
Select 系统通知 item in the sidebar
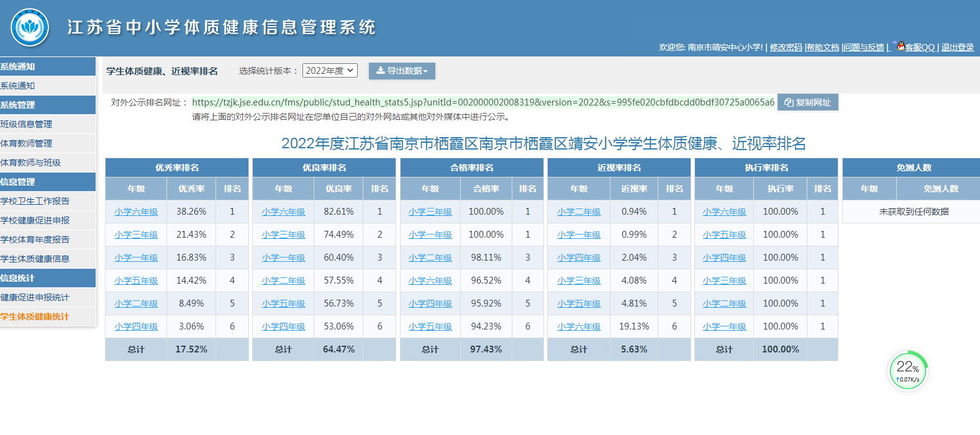tap(48, 86)
